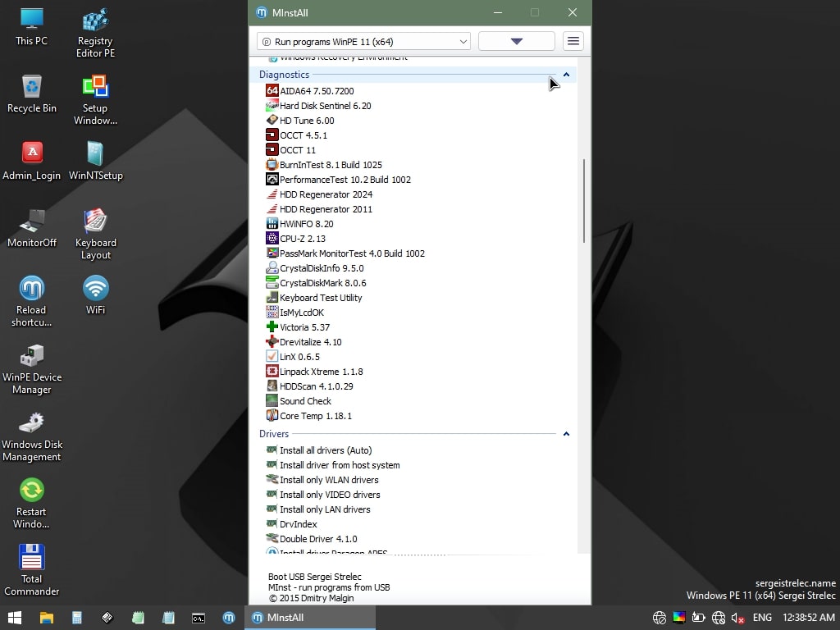840x630 pixels.
Task: Click the PerformanceTest 10.2 icon
Action: [272, 180]
